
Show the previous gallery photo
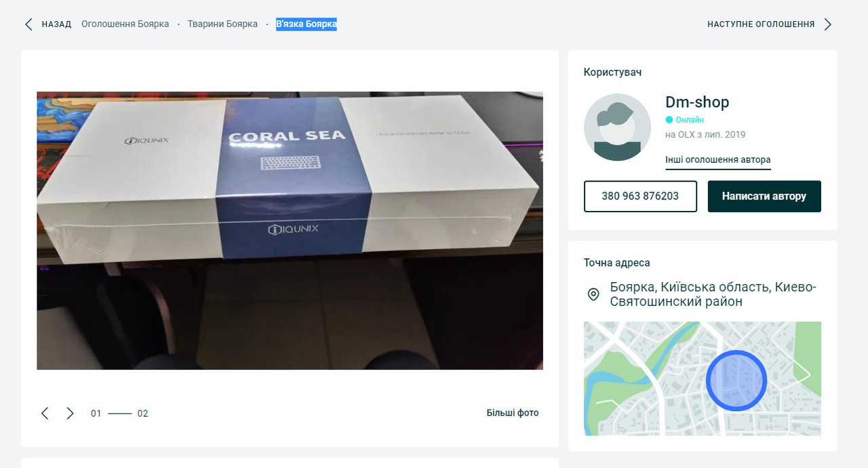pyautogui.click(x=45, y=413)
